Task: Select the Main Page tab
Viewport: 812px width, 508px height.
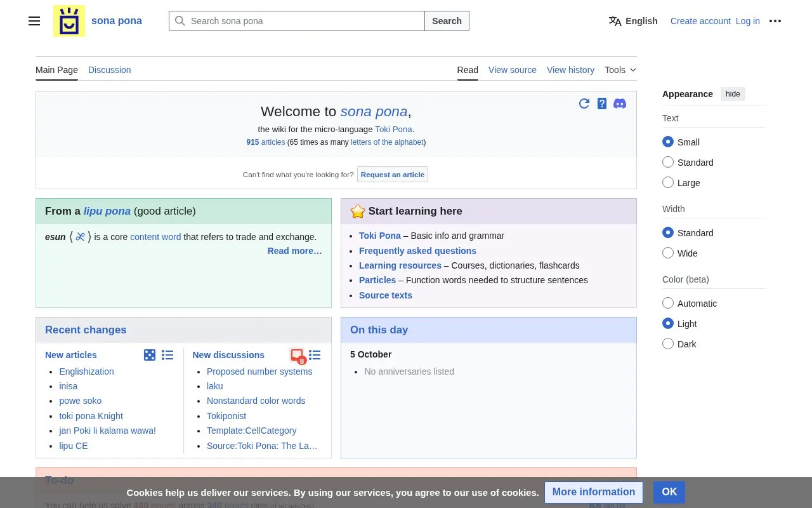Action: (x=56, y=70)
